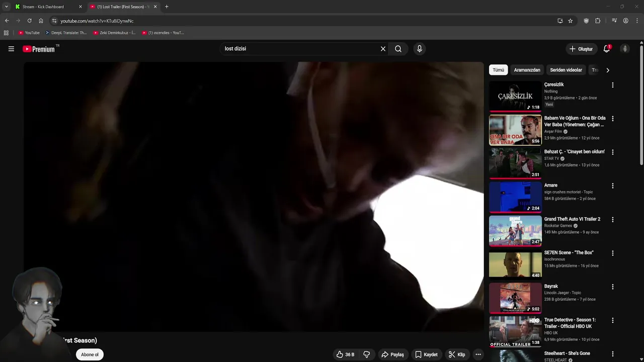Open the shield extension icon

[x=586, y=21]
